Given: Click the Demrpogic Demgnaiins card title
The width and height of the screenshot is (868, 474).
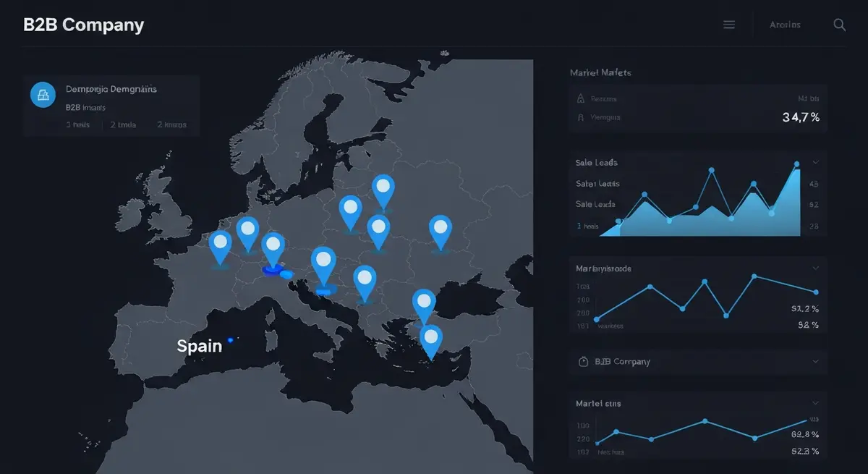Looking at the screenshot, I should 111,89.
